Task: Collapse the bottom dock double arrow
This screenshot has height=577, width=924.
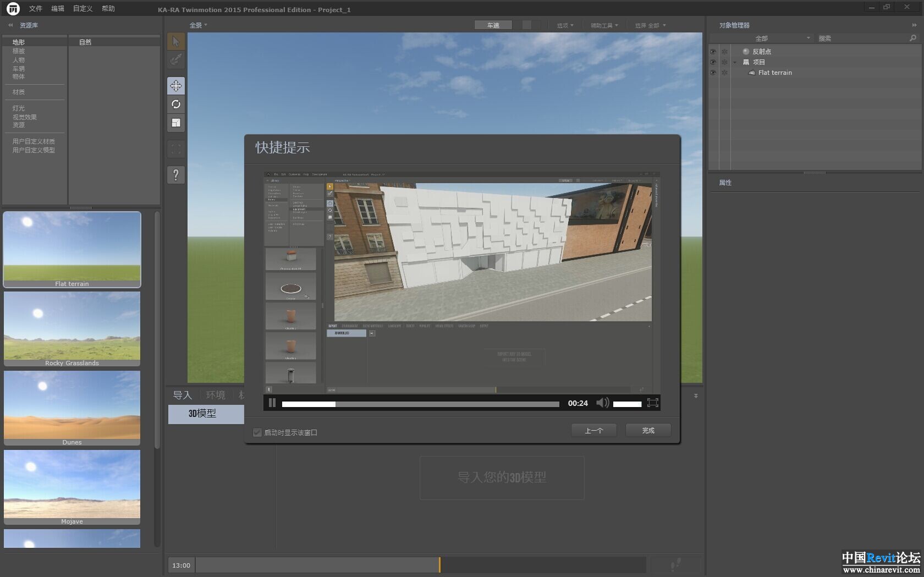Action: [696, 396]
